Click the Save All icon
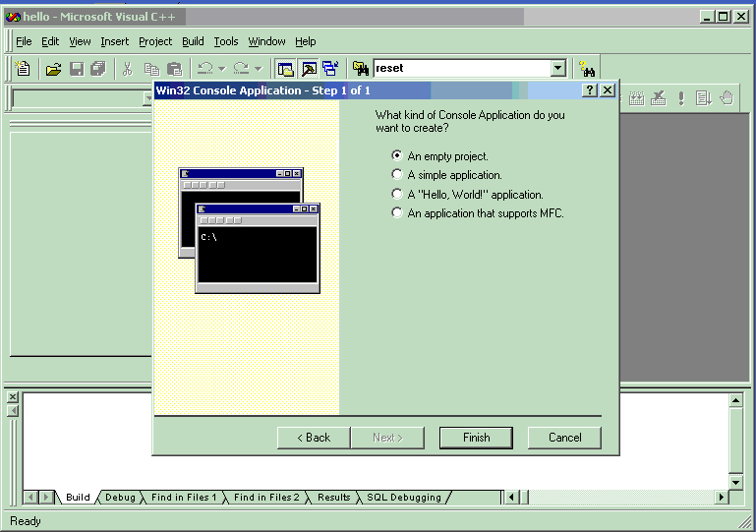 tap(98, 69)
